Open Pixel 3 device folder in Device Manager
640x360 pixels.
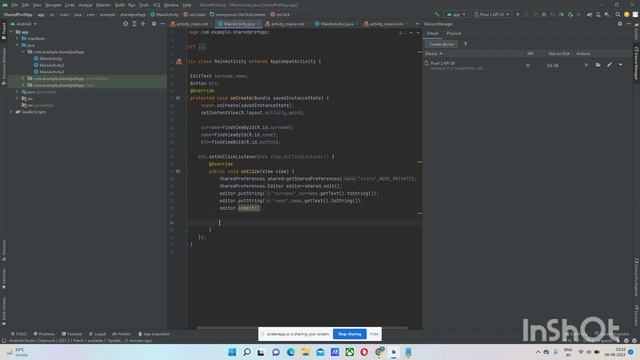pos(598,65)
